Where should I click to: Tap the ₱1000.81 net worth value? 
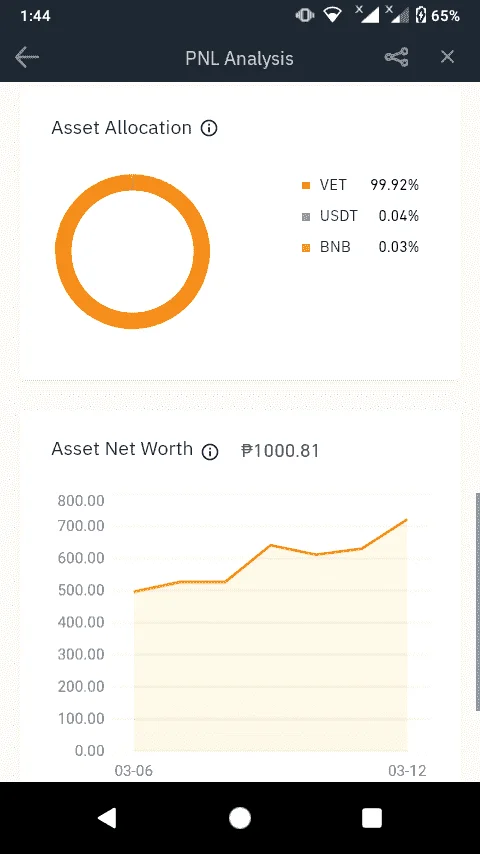[x=280, y=451]
